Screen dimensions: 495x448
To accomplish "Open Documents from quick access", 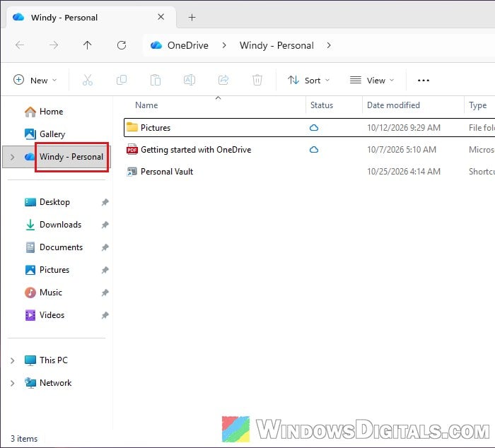I will [x=61, y=247].
